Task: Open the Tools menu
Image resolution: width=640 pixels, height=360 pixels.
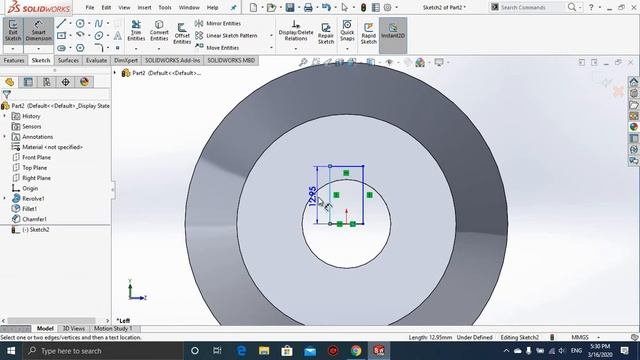Action: 165,7
